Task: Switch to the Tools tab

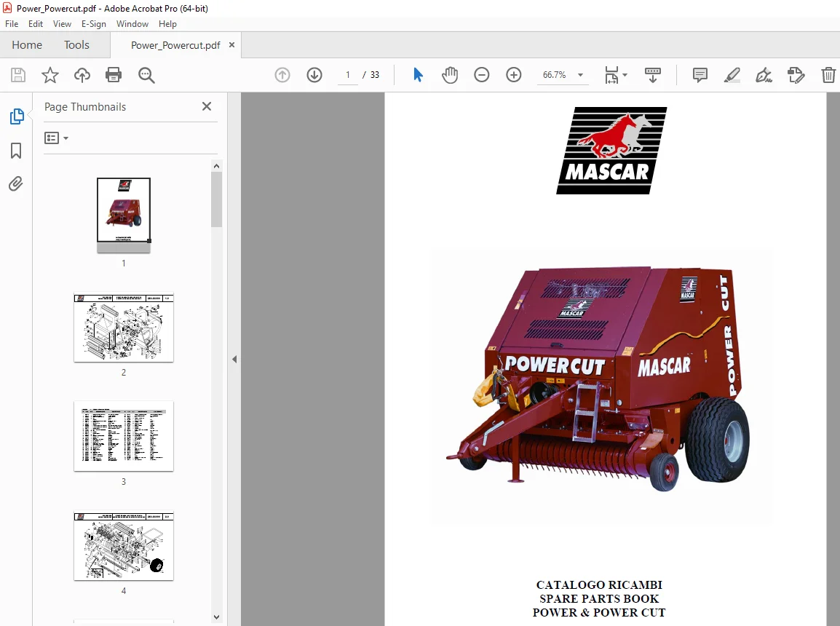Action: [x=76, y=45]
